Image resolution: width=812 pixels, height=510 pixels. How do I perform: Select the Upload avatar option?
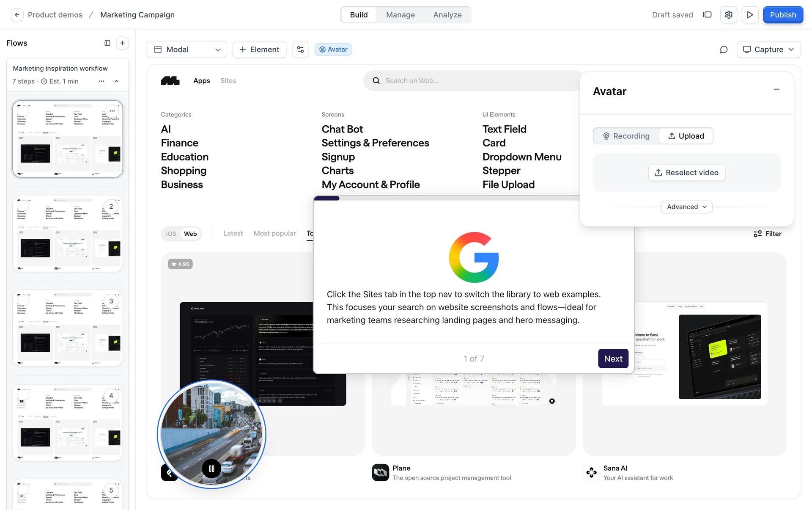(x=686, y=136)
